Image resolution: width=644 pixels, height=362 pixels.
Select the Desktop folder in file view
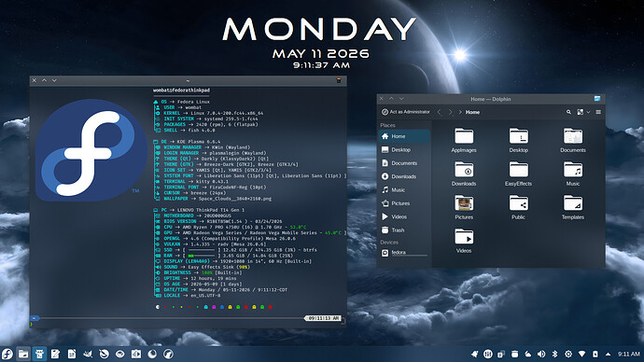click(518, 140)
